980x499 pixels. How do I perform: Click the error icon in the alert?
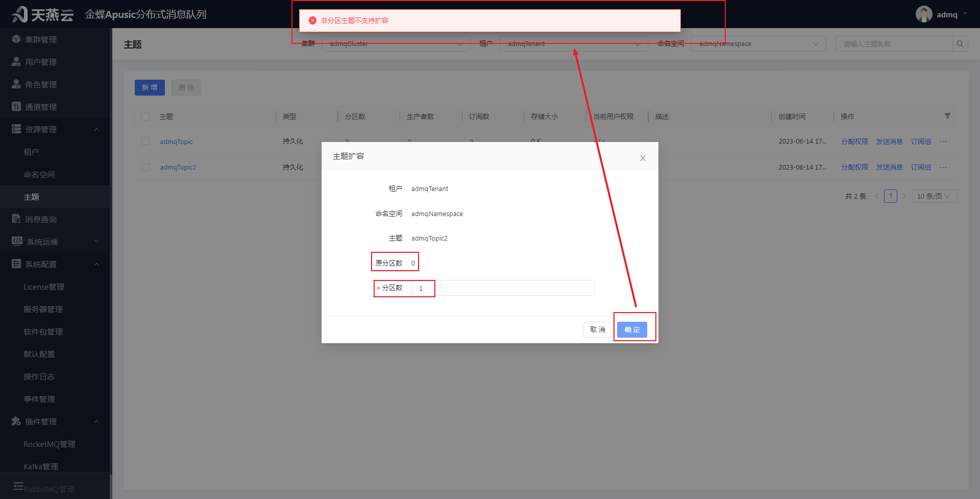[x=313, y=20]
